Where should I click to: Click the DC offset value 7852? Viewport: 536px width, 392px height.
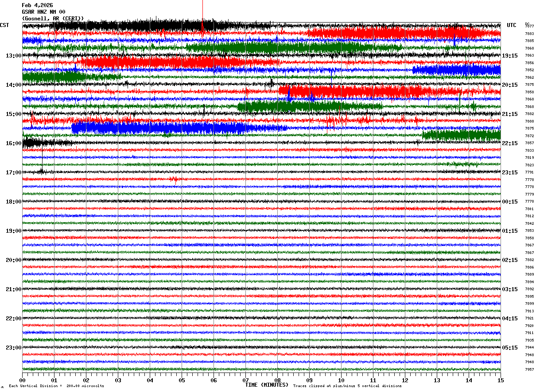tap(529, 70)
